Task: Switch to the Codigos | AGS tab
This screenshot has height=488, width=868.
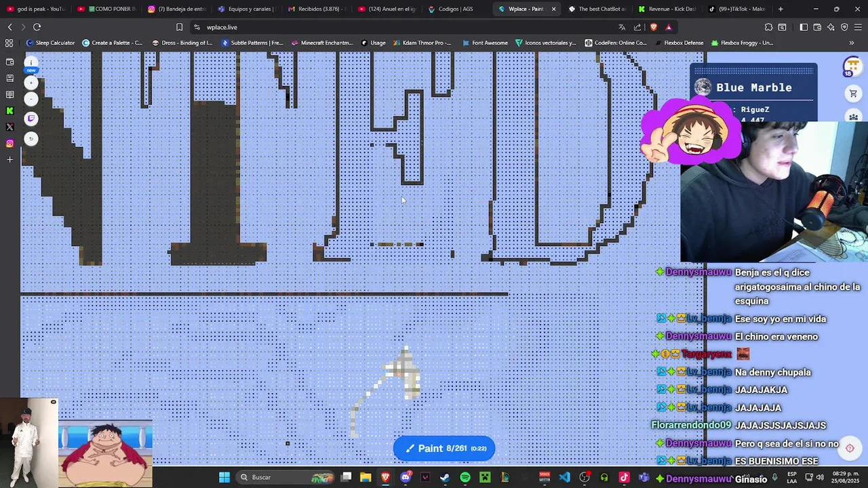Action: (455, 9)
